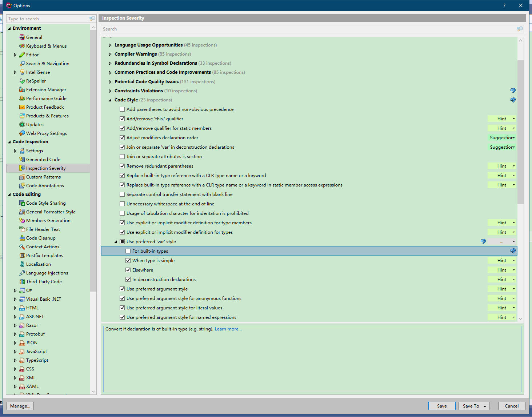
Task: Check the For built-in types option
Action: pyautogui.click(x=128, y=251)
